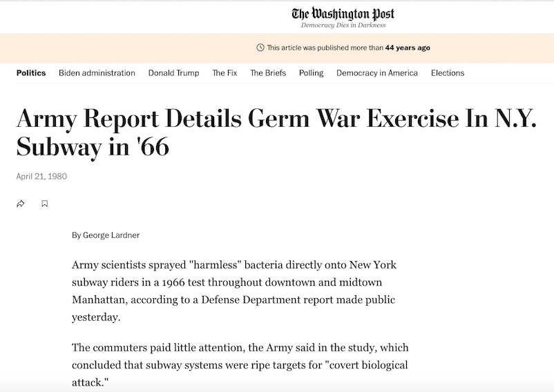
Task: Click 'Democracy Dies in Darkness' tagline
Action: [x=343, y=25]
